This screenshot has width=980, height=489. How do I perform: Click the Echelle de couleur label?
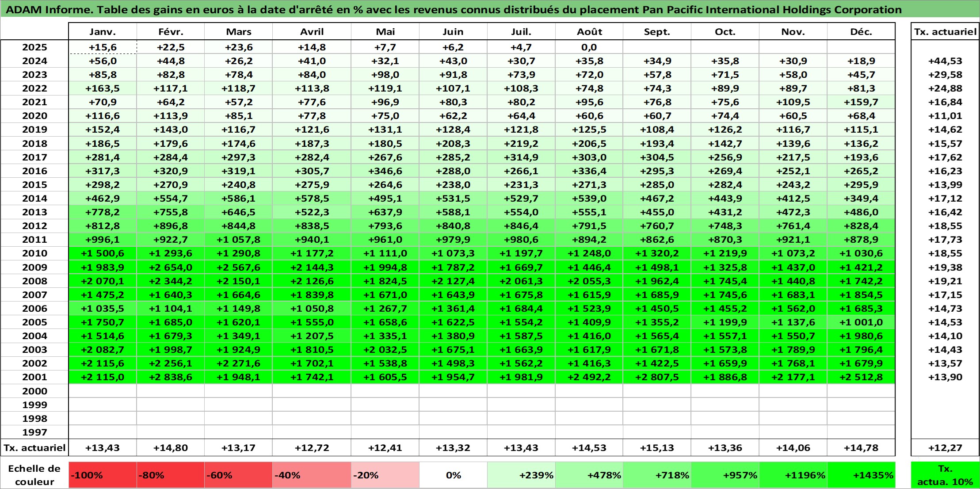pos(34,475)
